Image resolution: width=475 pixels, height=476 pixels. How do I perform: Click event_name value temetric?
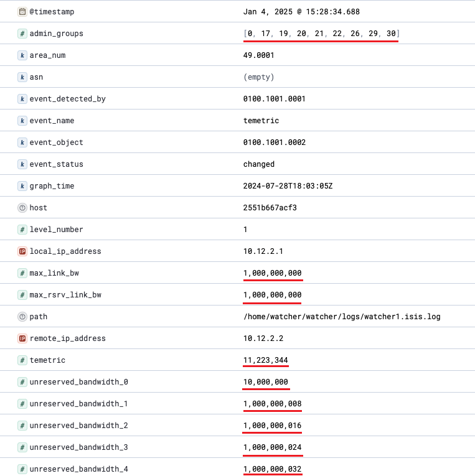(x=261, y=121)
